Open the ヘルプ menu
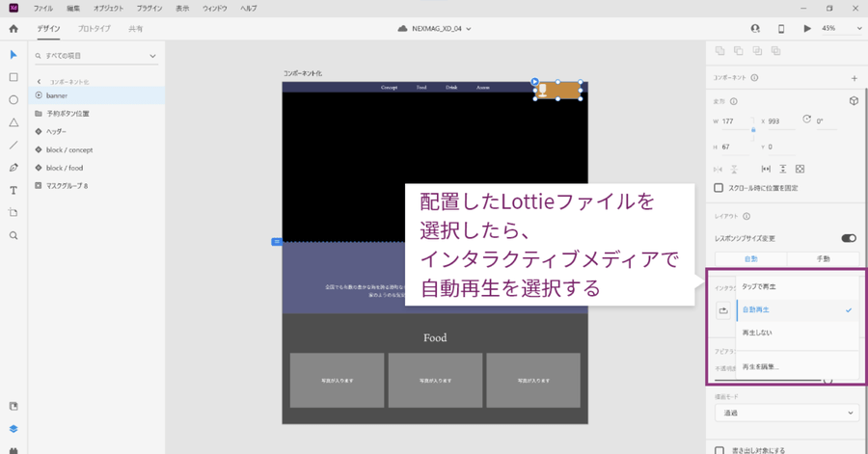868x454 pixels. (x=249, y=9)
